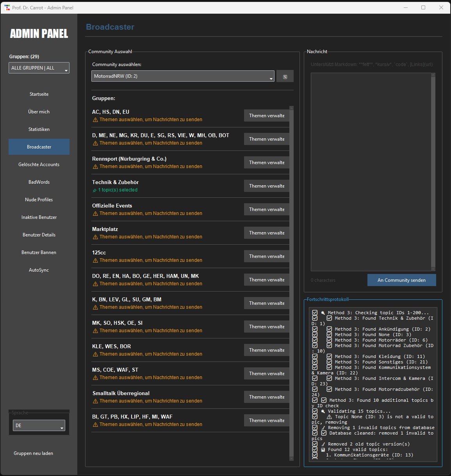Image resolution: width=451 pixels, height=476 pixels.
Task: Navigate to Benutzer Bannen
Action: point(39,252)
